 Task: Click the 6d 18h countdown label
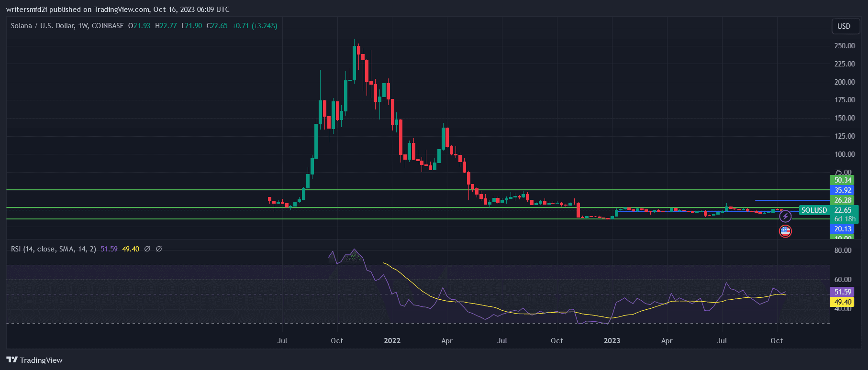pyautogui.click(x=845, y=219)
